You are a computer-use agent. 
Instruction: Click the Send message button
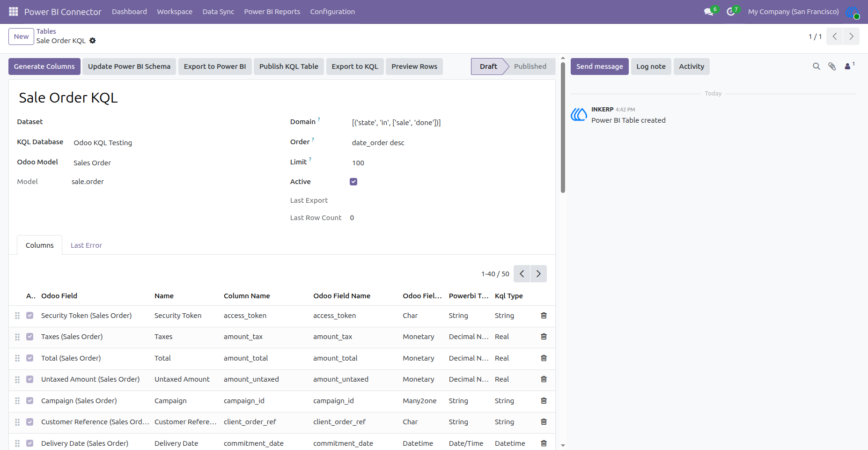tap(599, 66)
